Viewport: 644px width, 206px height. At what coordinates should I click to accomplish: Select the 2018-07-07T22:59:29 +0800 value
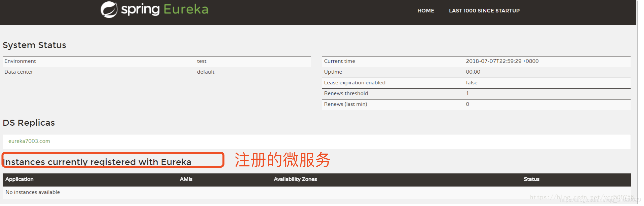point(502,61)
